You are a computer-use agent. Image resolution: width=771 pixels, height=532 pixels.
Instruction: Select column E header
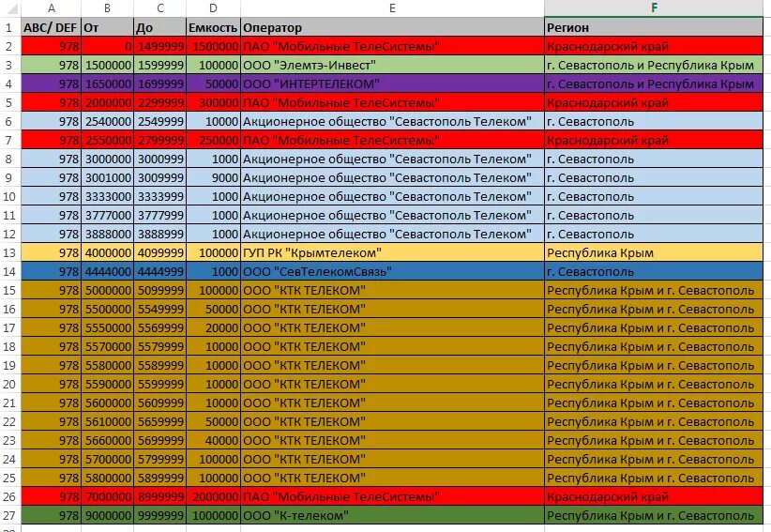click(x=392, y=8)
